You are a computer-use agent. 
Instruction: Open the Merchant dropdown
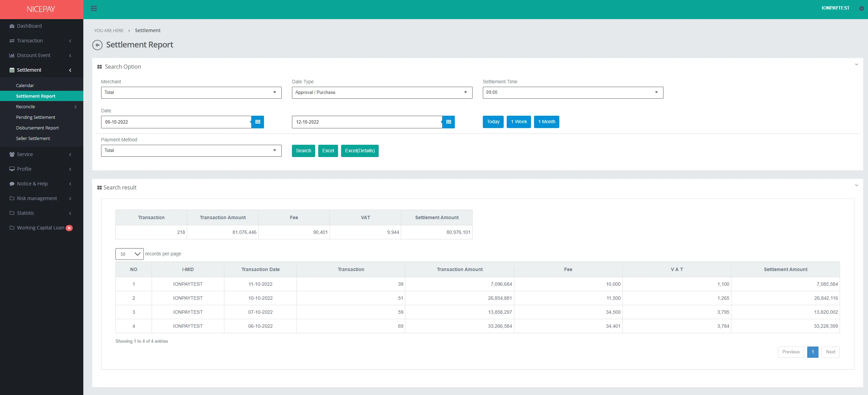(191, 93)
